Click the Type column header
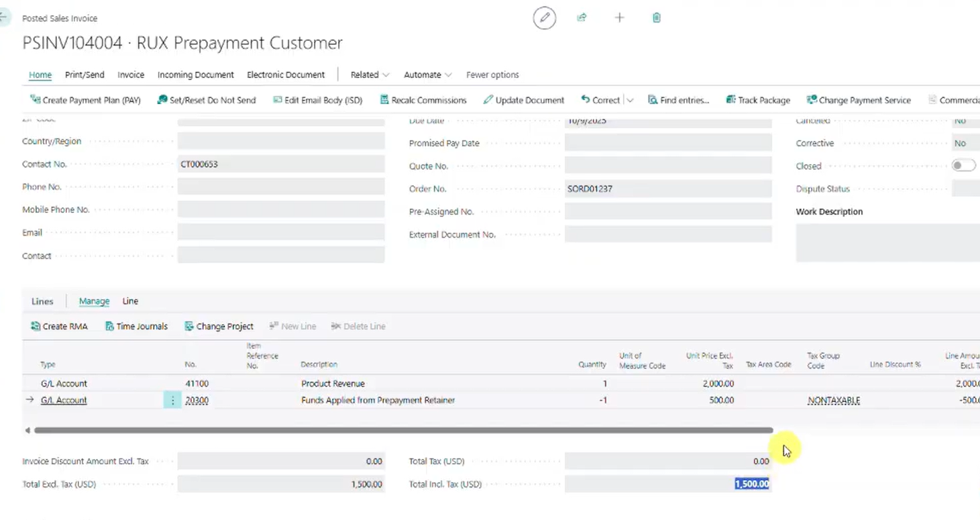980x520 pixels. coord(48,365)
